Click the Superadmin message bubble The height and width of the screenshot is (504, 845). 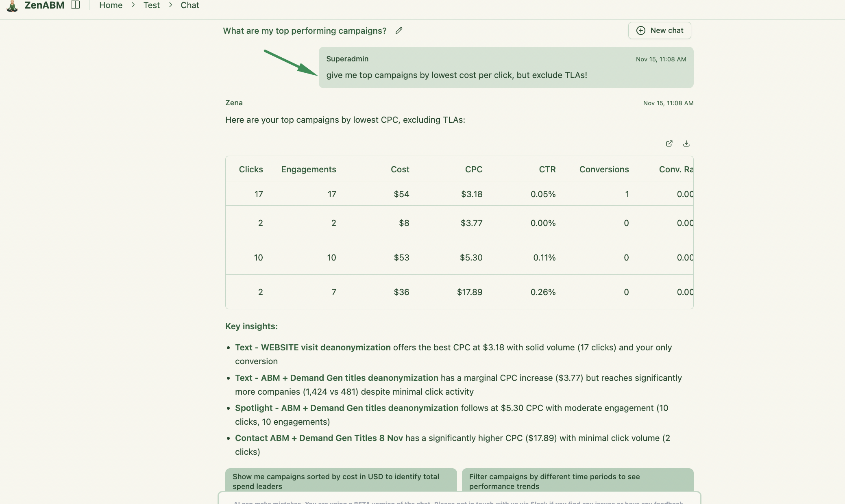point(505,67)
